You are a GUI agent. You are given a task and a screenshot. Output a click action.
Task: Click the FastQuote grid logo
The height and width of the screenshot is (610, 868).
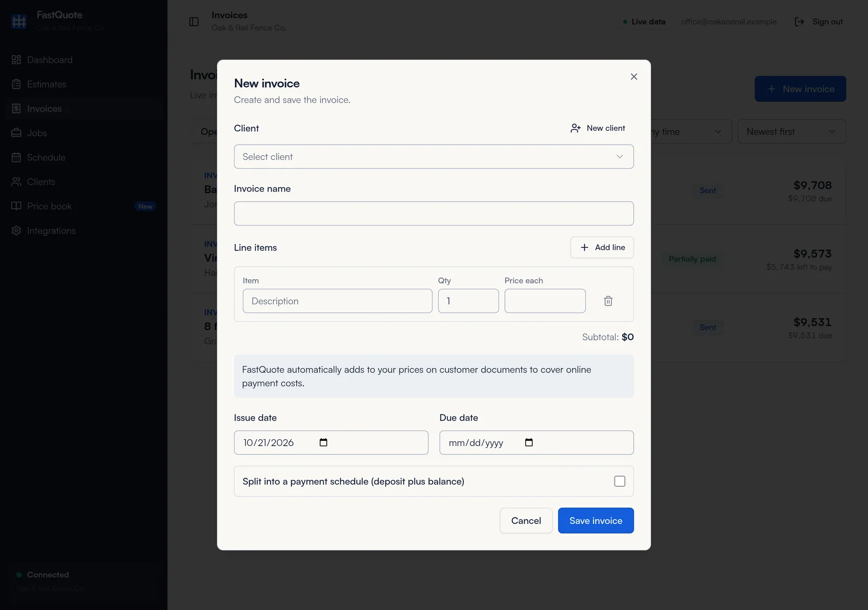(19, 21)
